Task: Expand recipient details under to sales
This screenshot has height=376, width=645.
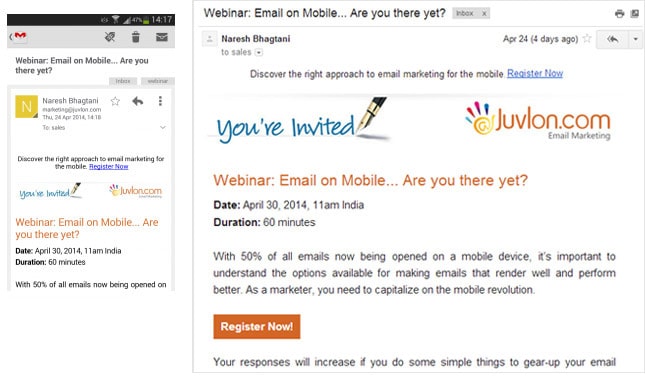Action: pos(259,52)
